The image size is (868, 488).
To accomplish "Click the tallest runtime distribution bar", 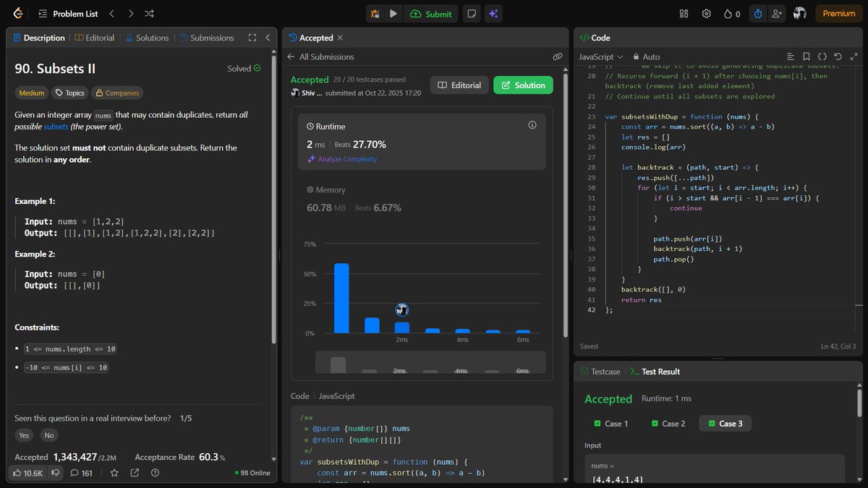I will 341,298.
